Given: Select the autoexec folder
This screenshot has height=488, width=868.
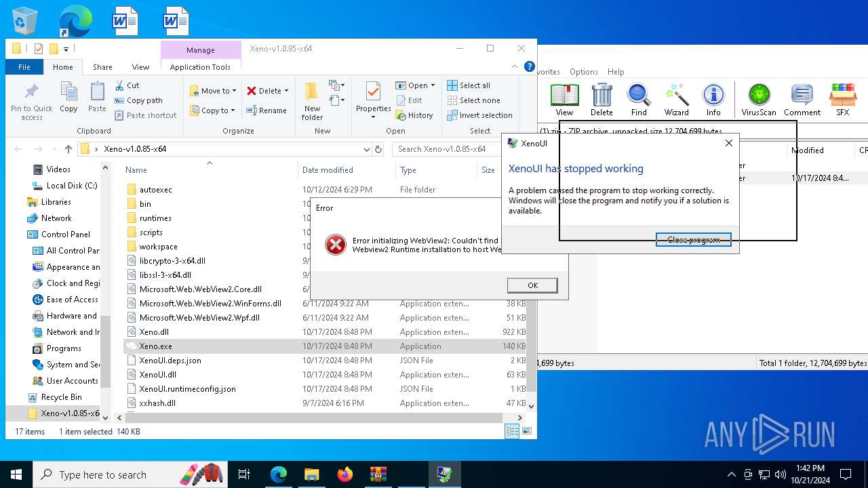Looking at the screenshot, I should point(155,190).
